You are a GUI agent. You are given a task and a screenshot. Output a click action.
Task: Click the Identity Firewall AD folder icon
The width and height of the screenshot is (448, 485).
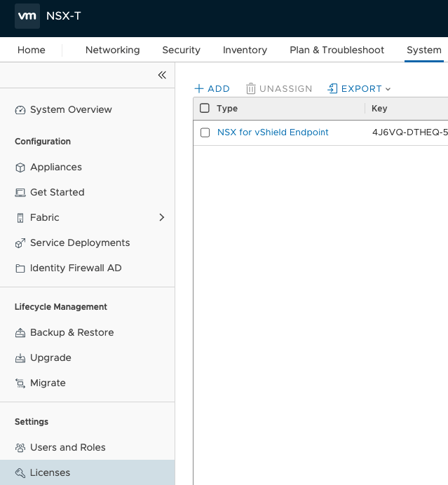(20, 268)
